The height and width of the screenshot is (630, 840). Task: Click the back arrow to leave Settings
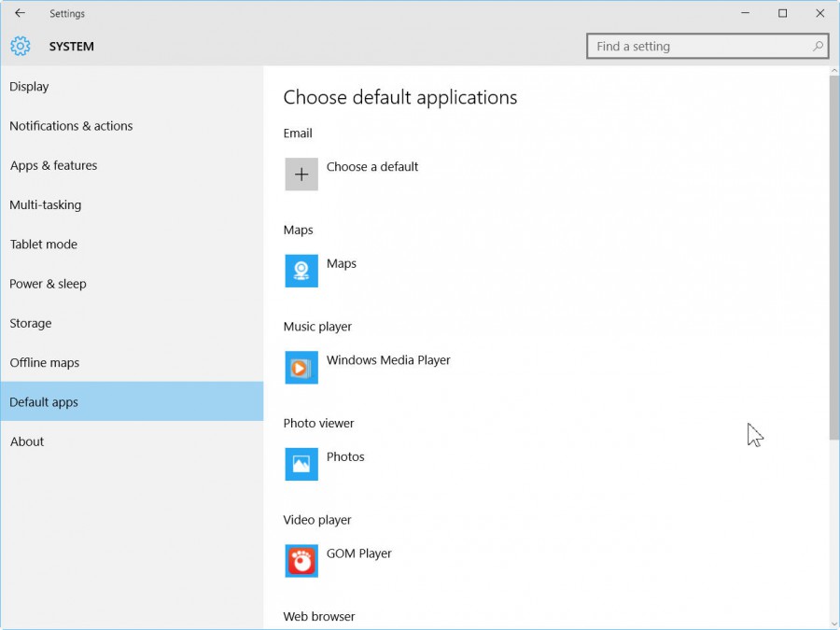[x=20, y=13]
